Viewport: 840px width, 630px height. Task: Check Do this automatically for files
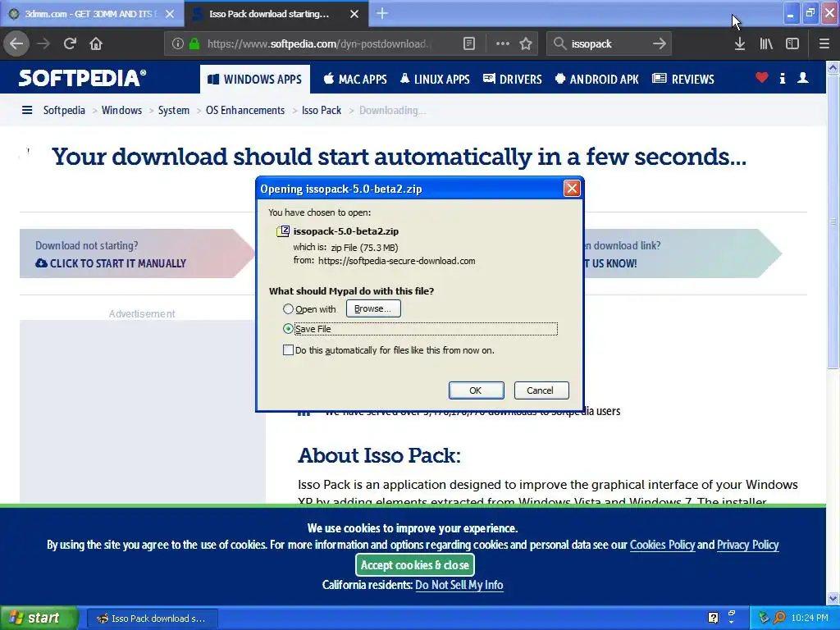pyautogui.click(x=288, y=349)
